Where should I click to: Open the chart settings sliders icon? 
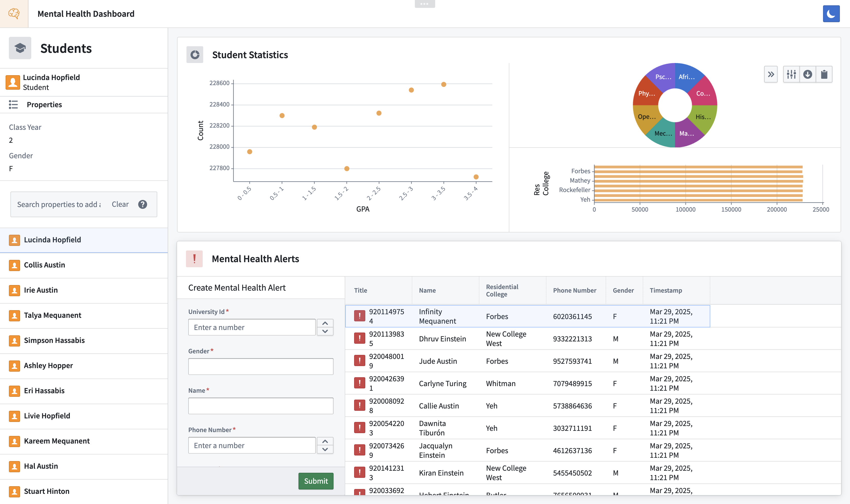point(791,74)
